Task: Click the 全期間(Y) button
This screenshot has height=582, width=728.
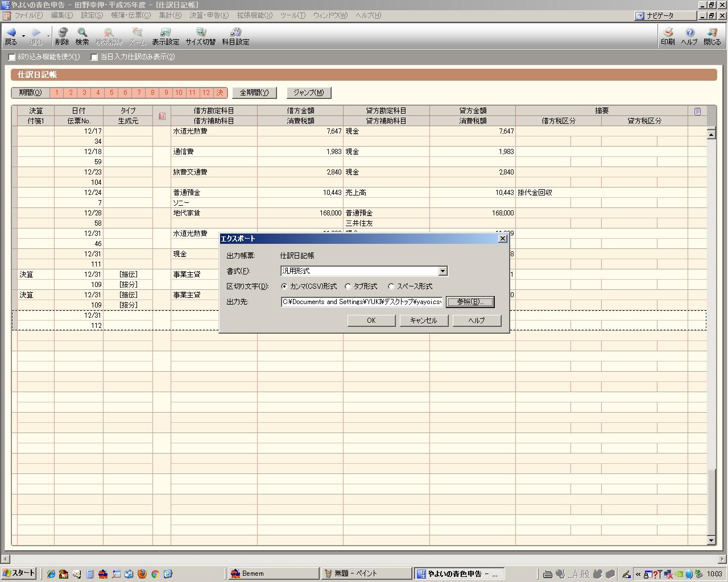Action: (254, 93)
